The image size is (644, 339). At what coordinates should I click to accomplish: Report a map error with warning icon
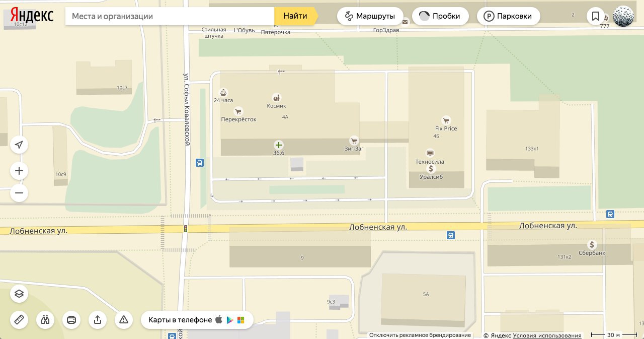124,320
